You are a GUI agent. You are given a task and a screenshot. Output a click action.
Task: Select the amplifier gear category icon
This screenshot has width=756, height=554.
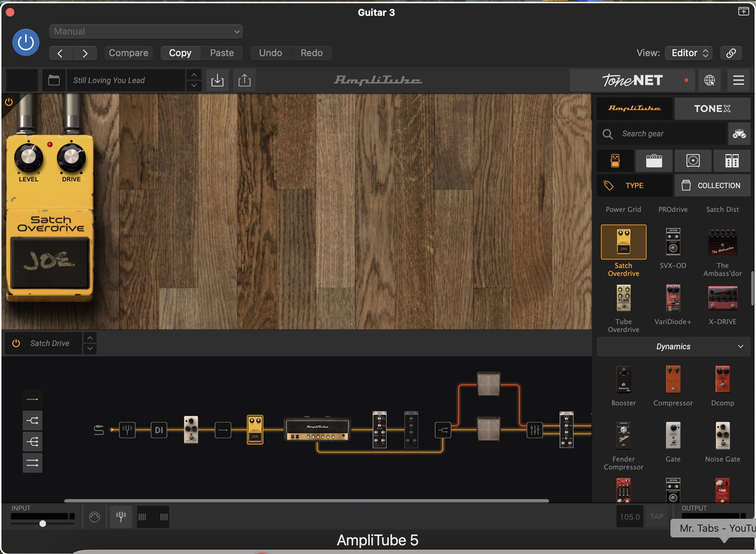654,161
